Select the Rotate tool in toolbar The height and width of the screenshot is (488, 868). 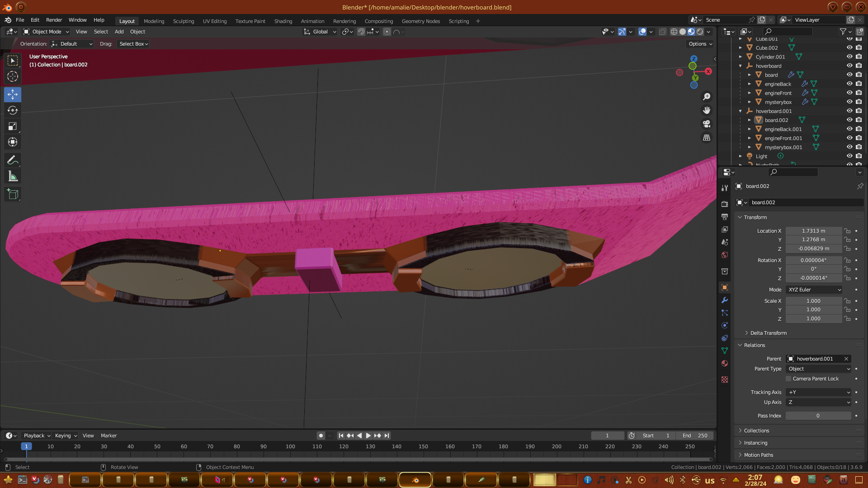[x=13, y=110]
